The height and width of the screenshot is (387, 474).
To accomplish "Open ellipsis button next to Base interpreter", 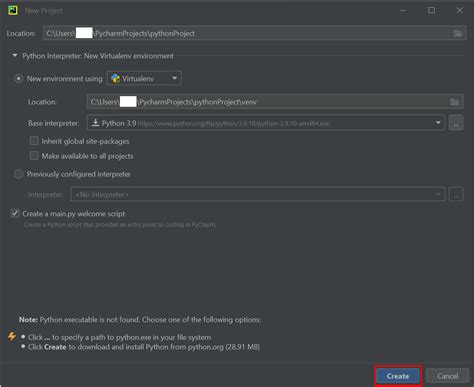I will click(456, 123).
